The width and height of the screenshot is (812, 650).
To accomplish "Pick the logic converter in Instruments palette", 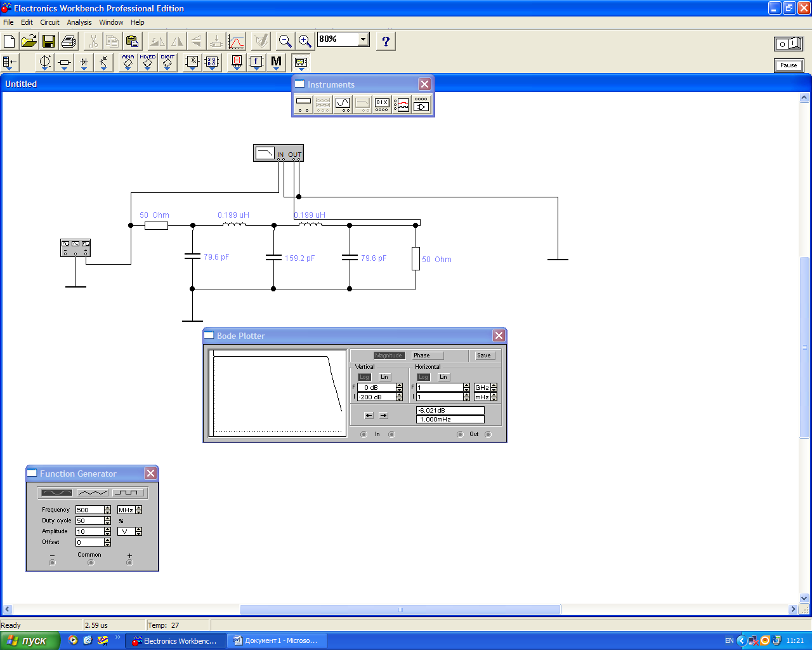I will (x=421, y=104).
